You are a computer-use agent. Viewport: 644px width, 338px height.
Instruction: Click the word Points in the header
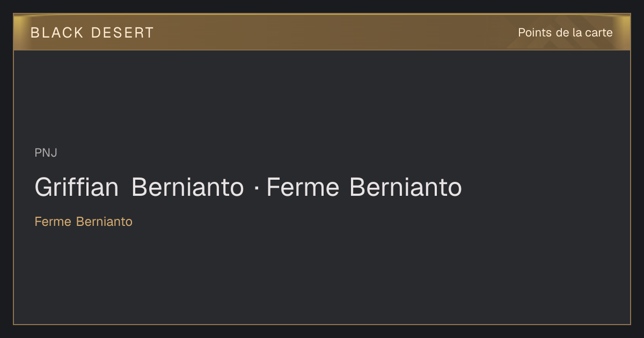[535, 33]
